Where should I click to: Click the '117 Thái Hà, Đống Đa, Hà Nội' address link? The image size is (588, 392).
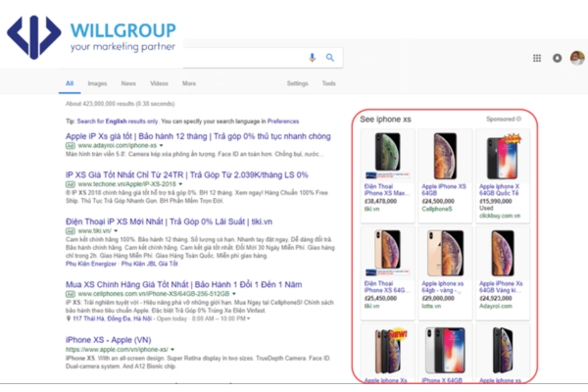tap(112, 318)
